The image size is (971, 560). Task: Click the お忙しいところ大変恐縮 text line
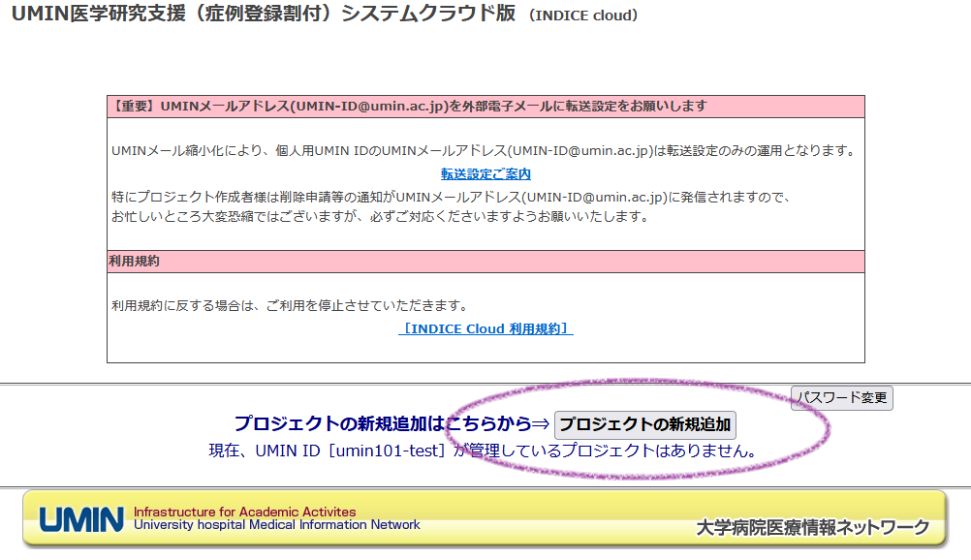pyautogui.click(x=379, y=217)
